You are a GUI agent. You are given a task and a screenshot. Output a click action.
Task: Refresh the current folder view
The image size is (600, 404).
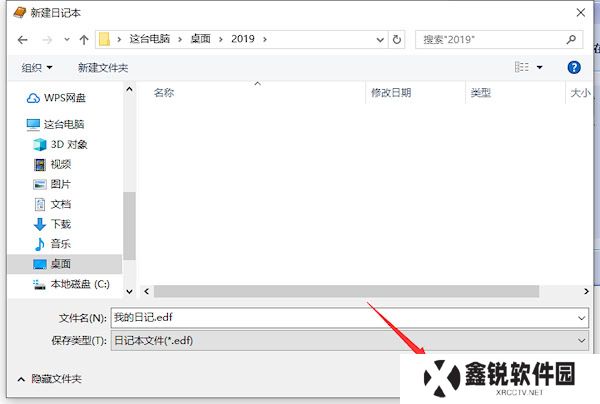click(x=397, y=39)
